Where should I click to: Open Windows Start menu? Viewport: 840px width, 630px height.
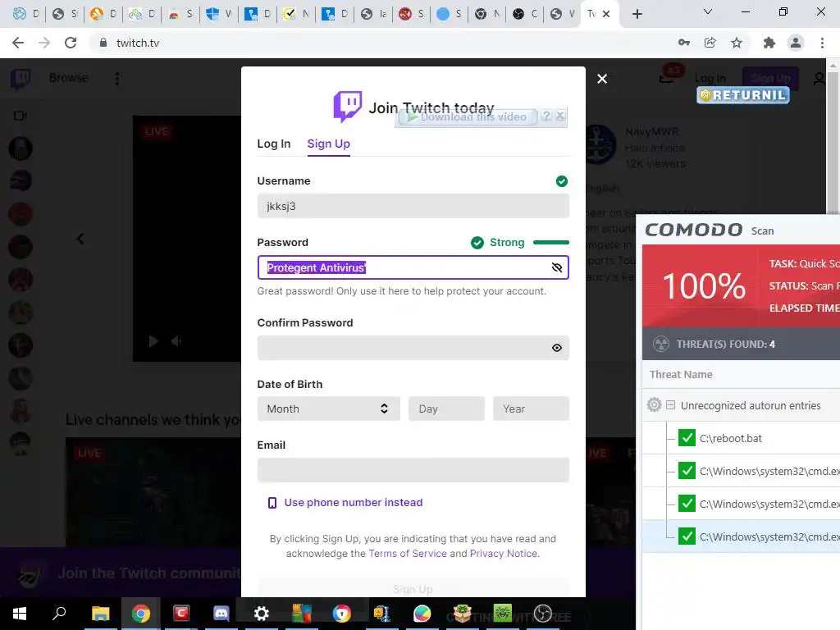(20, 614)
